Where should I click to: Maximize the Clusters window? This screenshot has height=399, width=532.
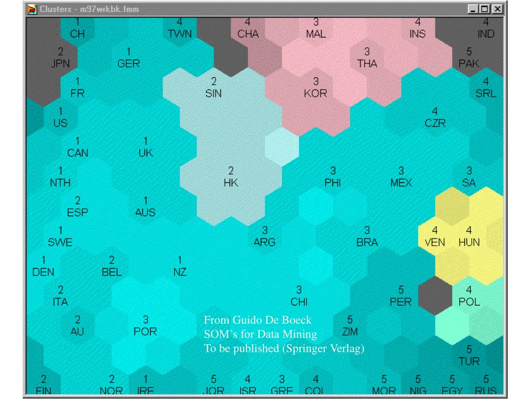click(485, 9)
